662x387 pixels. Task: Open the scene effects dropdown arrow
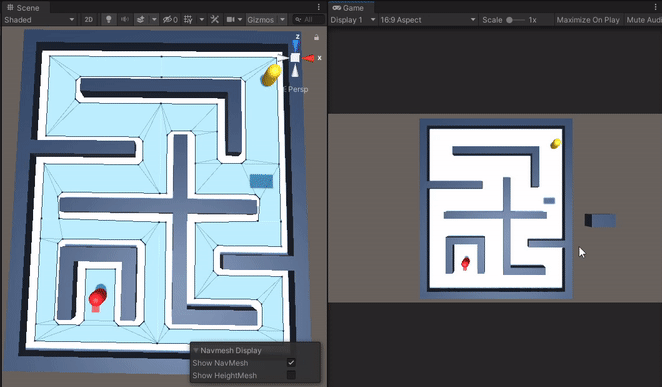pyautogui.click(x=154, y=20)
